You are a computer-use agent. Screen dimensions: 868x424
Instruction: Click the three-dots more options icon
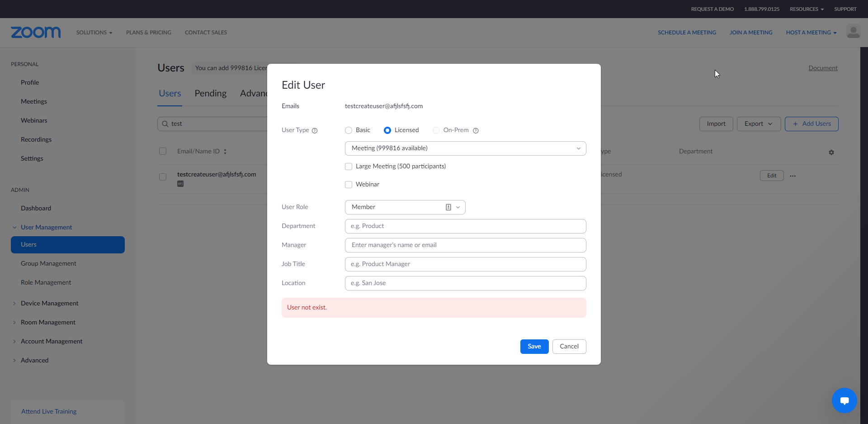pos(793,176)
